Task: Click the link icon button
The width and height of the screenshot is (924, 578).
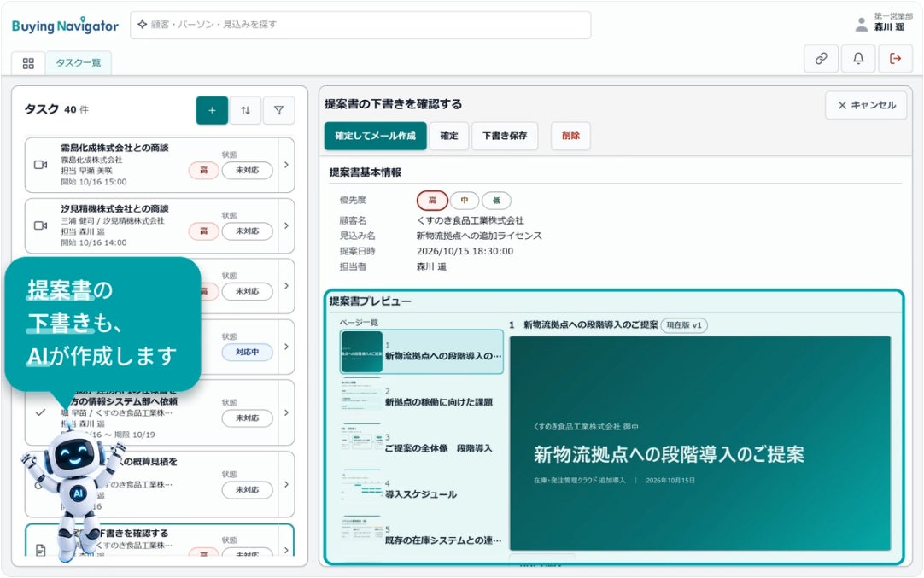Action: pyautogui.click(x=821, y=58)
